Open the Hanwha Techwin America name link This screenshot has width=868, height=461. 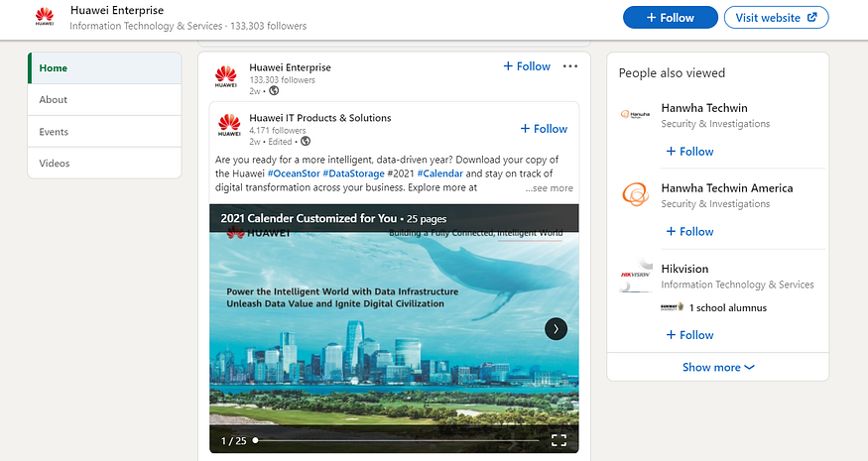[x=727, y=188]
